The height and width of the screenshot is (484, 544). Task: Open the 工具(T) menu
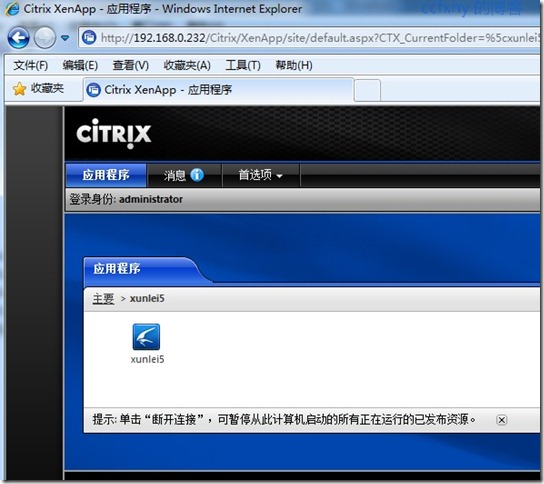(x=243, y=65)
